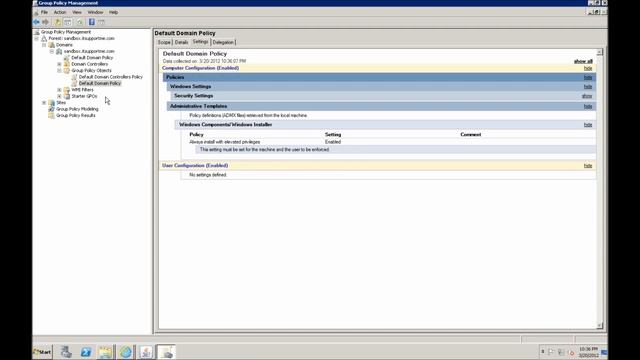Viewport: 640px width, 360px height.
Task: Click the Group Policy Objects folder icon
Action: point(67,71)
